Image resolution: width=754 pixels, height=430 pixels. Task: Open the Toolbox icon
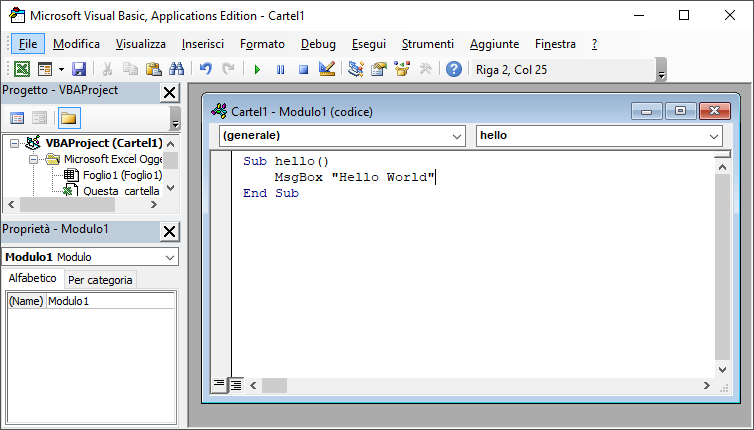[x=425, y=69]
